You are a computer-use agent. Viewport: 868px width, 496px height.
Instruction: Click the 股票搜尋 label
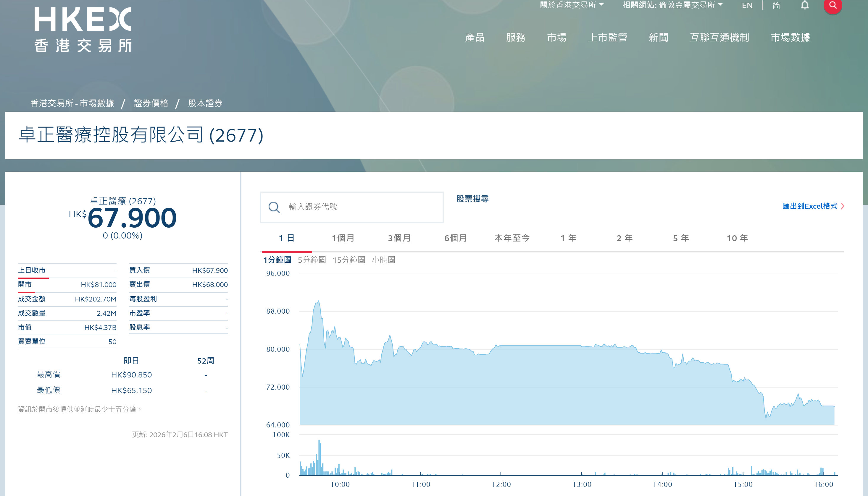pyautogui.click(x=472, y=199)
